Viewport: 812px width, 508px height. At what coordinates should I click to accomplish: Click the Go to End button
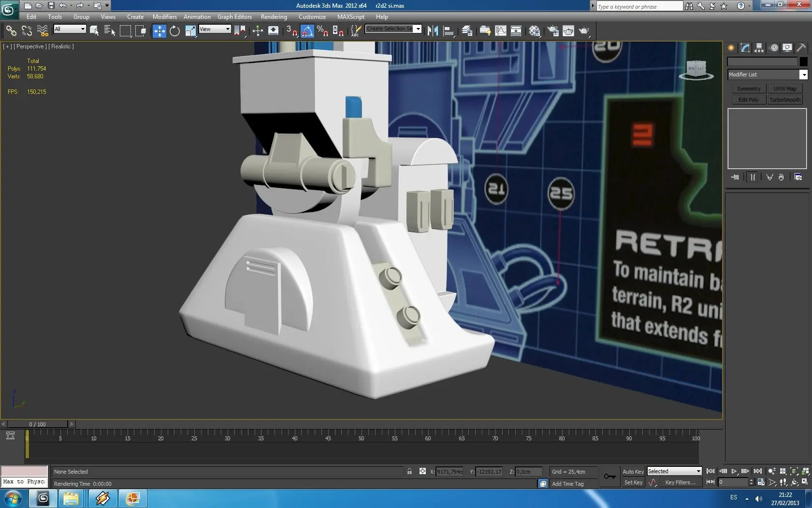pyautogui.click(x=758, y=471)
